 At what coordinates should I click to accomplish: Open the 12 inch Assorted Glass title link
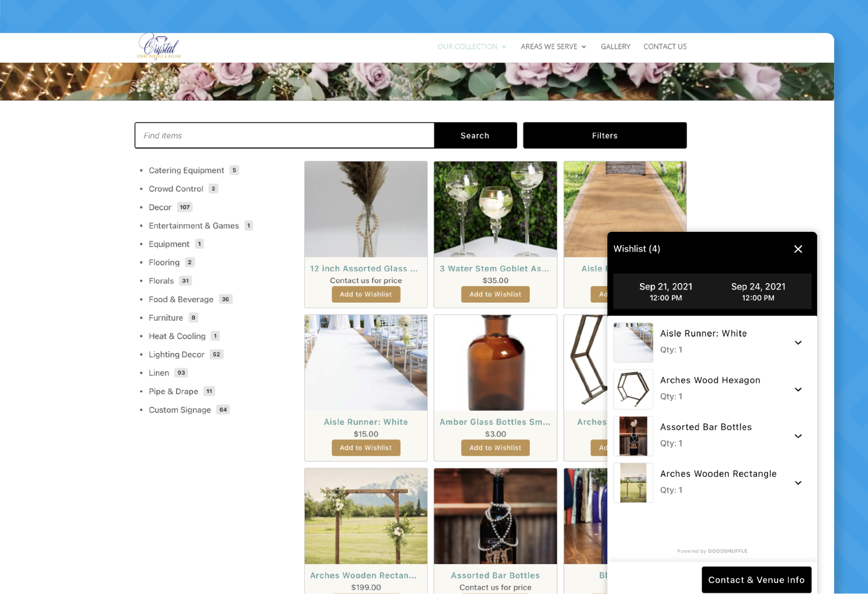(364, 269)
